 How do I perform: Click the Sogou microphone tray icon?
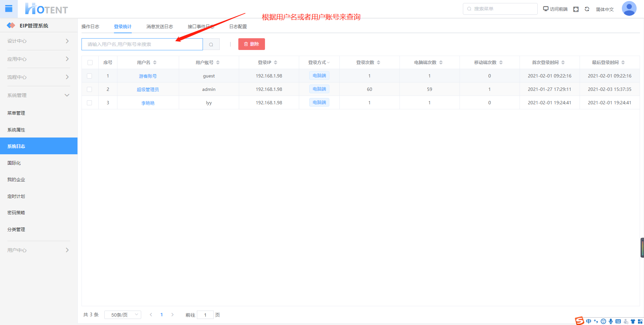[x=611, y=321]
